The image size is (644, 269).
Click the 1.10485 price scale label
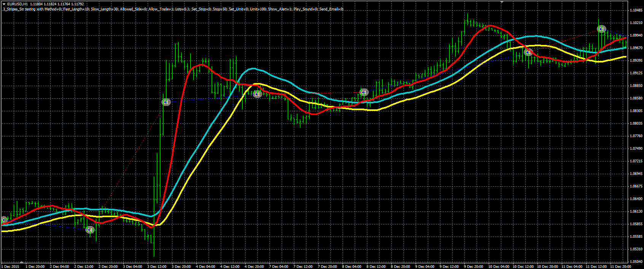click(x=636, y=10)
